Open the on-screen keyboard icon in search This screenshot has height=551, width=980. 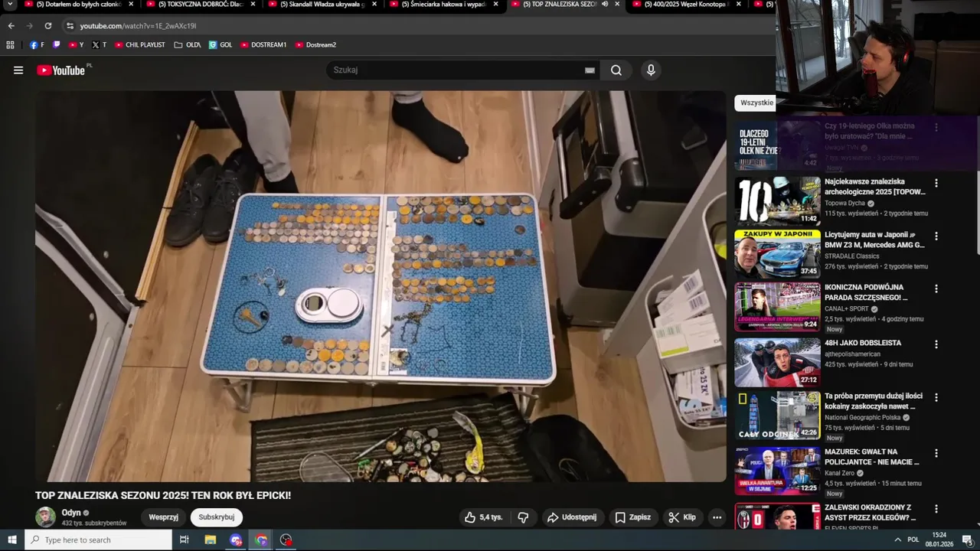(x=590, y=70)
